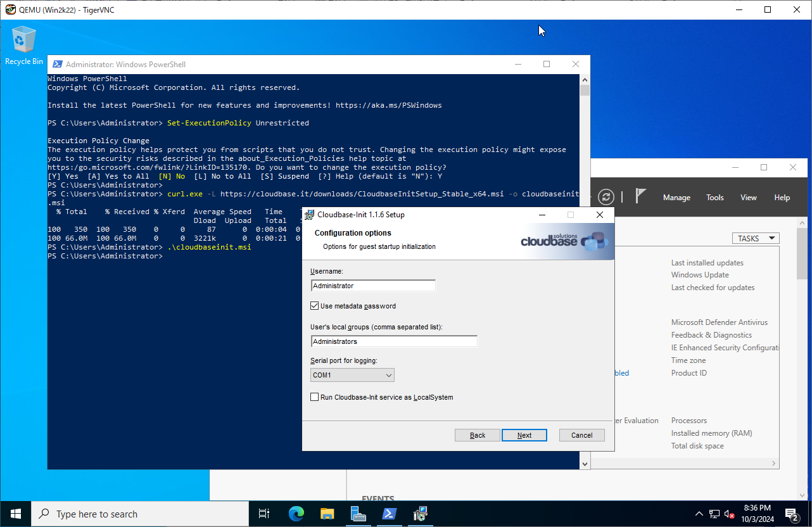Open the View menu in Server Manager
Screen dimensions: 812x527
[749, 198]
